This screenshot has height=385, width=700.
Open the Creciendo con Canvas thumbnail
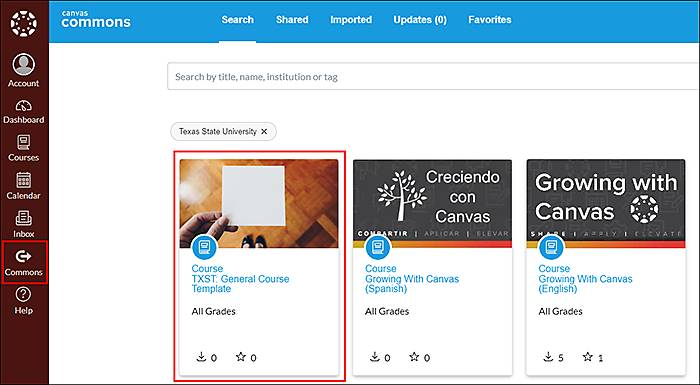click(x=432, y=203)
